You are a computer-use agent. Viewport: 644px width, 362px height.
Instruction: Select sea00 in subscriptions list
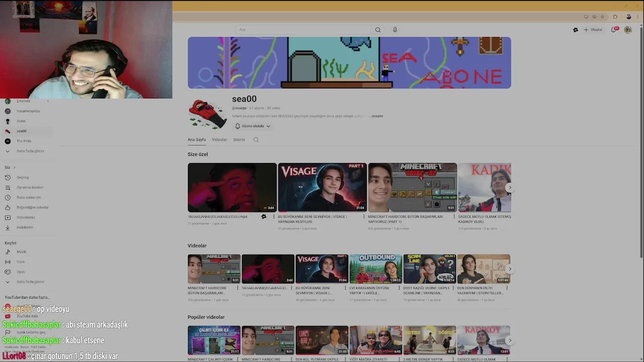tap(28, 131)
